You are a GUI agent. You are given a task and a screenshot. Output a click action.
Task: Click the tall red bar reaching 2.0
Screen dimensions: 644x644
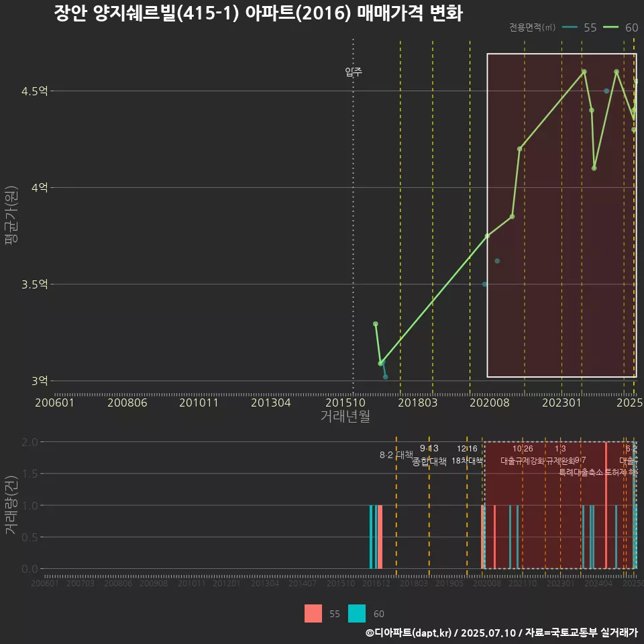(x=606, y=506)
